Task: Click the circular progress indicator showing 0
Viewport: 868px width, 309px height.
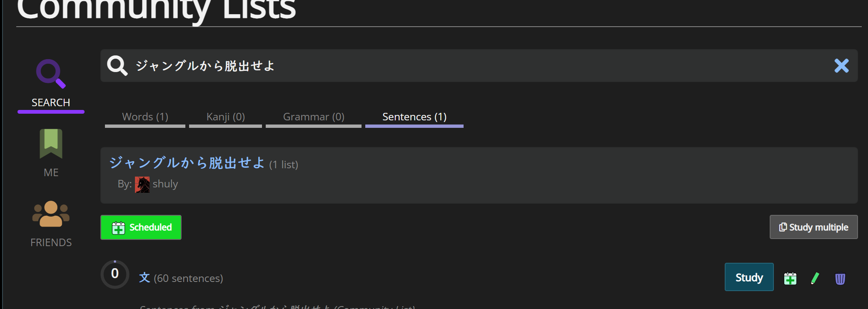Action: pyautogui.click(x=115, y=274)
